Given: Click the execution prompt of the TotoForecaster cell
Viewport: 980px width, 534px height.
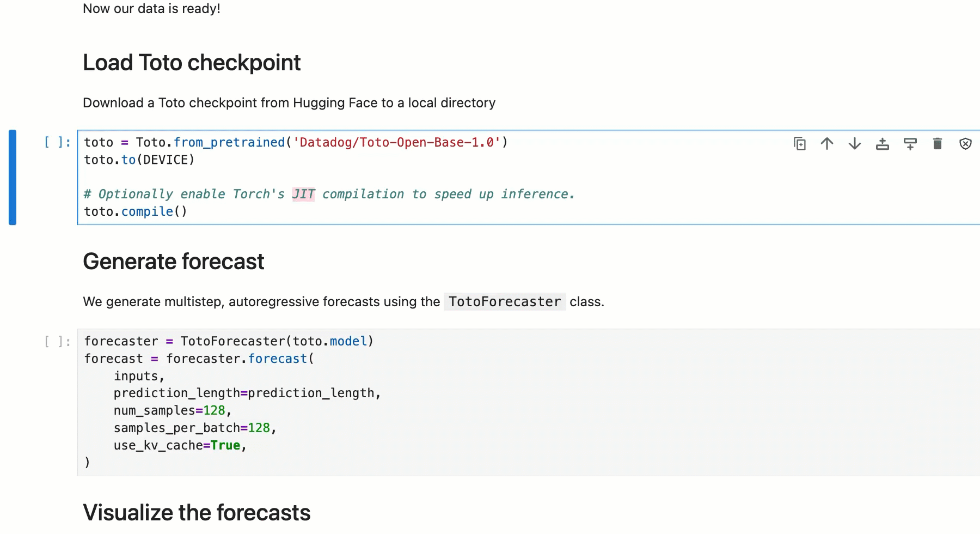Looking at the screenshot, I should pos(57,341).
